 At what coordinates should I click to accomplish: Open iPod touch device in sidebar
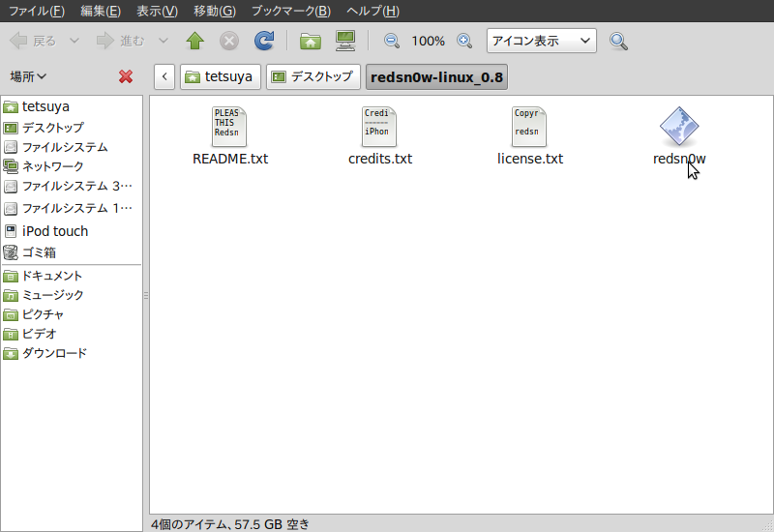tap(72, 231)
